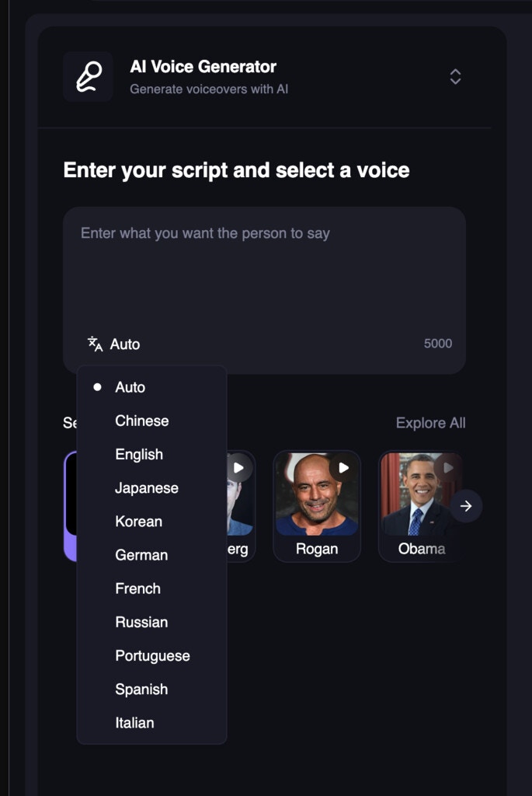
Task: Select Italian from the language menu
Action: pos(136,723)
